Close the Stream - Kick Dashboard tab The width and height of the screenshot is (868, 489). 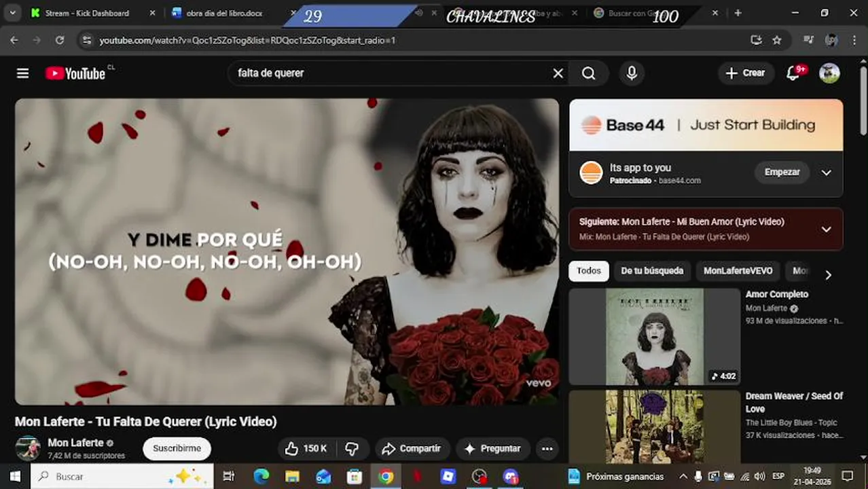[x=152, y=13]
